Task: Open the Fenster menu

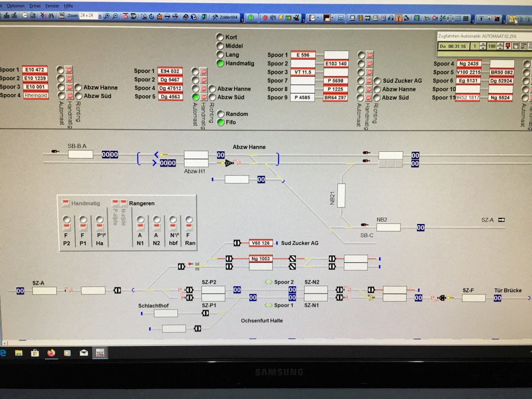Action: [52, 6]
